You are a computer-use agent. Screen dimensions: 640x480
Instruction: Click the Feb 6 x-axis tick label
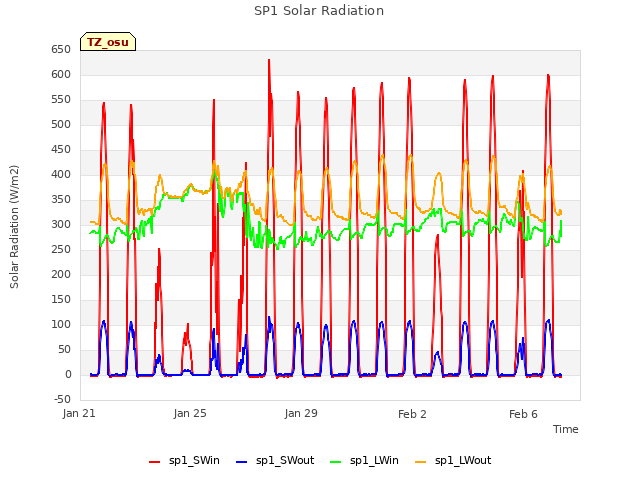coord(523,414)
